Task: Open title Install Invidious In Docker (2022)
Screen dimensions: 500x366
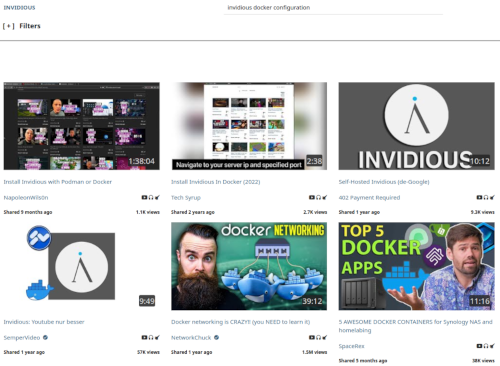Action: (x=216, y=182)
